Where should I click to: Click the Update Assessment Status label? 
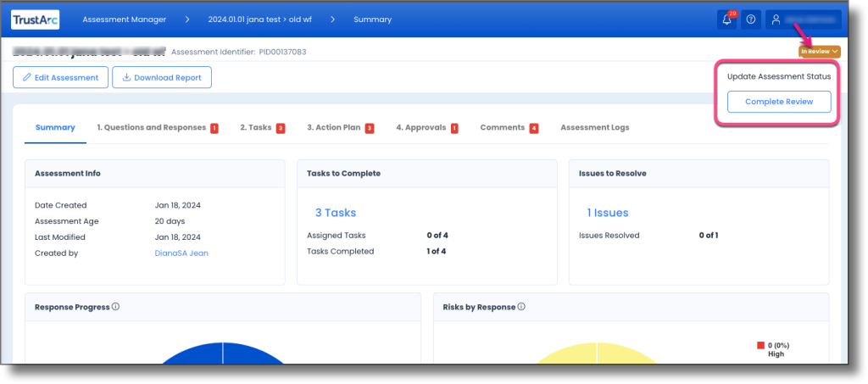click(779, 77)
